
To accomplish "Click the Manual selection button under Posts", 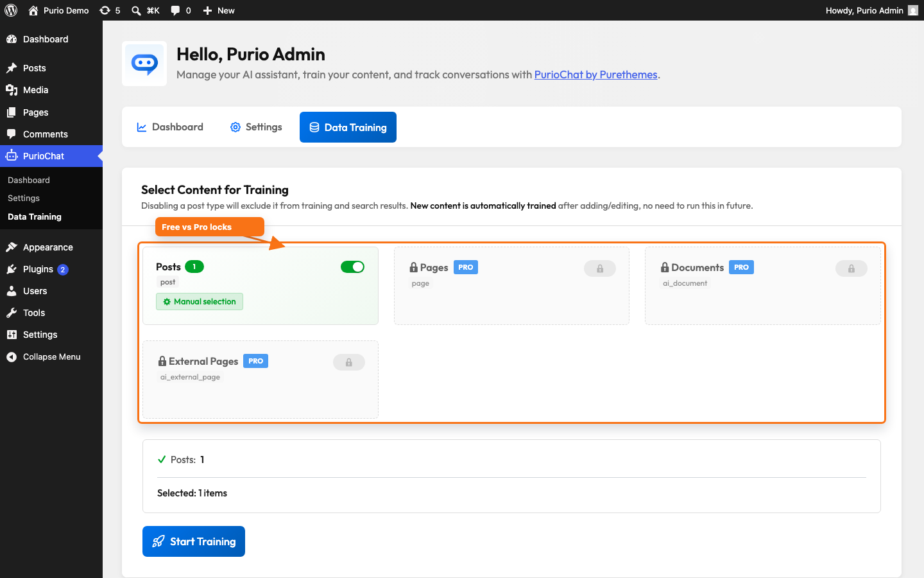I will click(x=200, y=302).
